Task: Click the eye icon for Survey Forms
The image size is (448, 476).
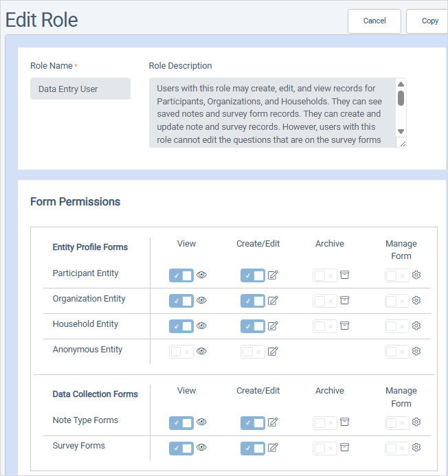Action: (x=202, y=448)
